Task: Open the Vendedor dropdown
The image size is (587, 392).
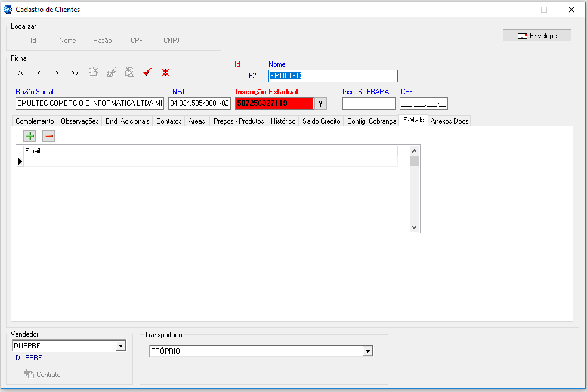Action: point(121,345)
